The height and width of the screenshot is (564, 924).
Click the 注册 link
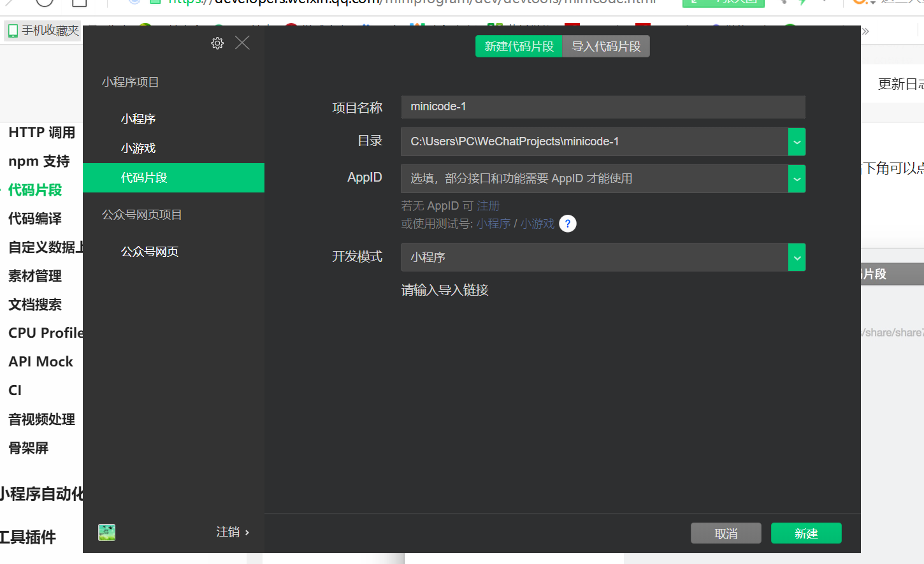tap(488, 206)
